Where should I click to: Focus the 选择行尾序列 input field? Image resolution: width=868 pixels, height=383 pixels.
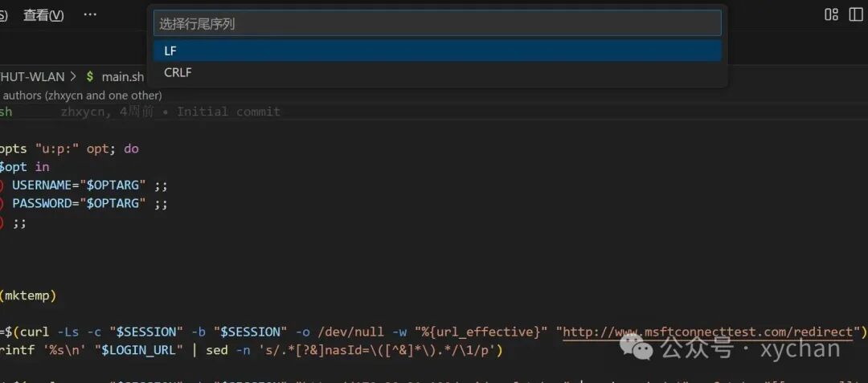coord(437,23)
